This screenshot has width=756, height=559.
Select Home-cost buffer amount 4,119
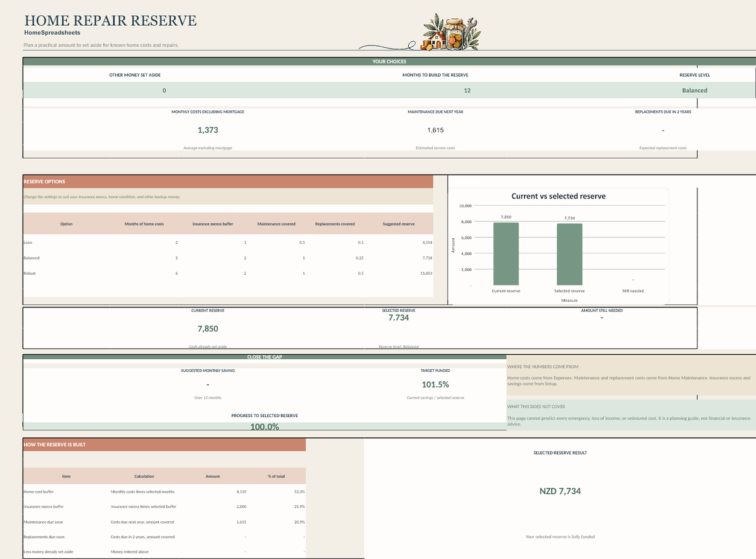pos(241,491)
